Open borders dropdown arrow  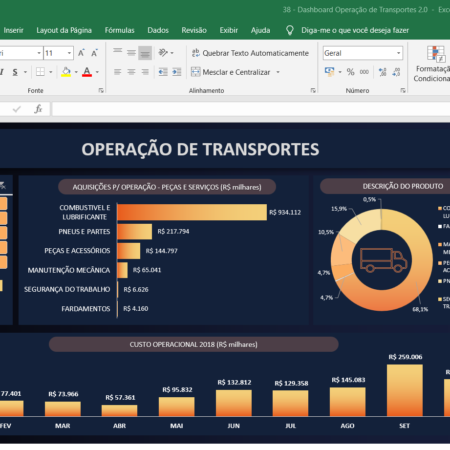click(51, 72)
